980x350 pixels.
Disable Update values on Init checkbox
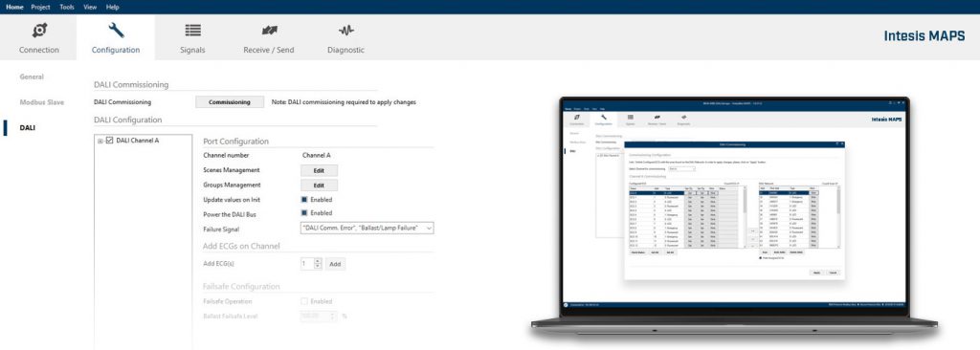[304, 199]
